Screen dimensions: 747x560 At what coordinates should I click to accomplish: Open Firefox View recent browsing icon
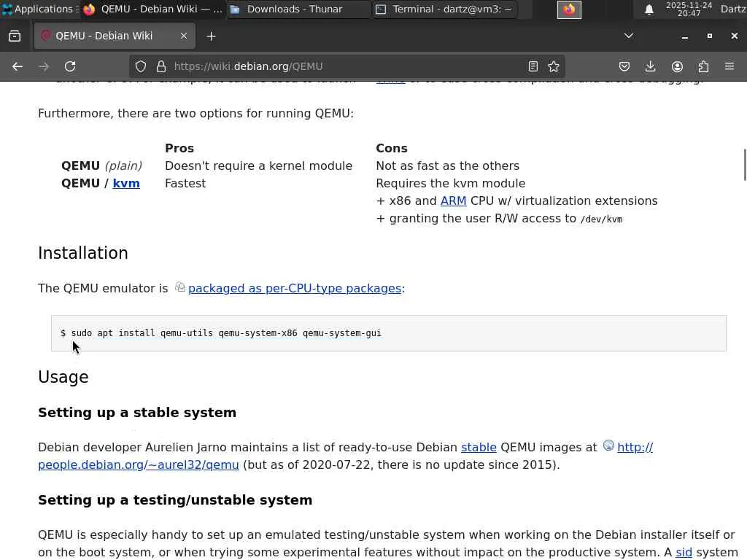pos(15,36)
